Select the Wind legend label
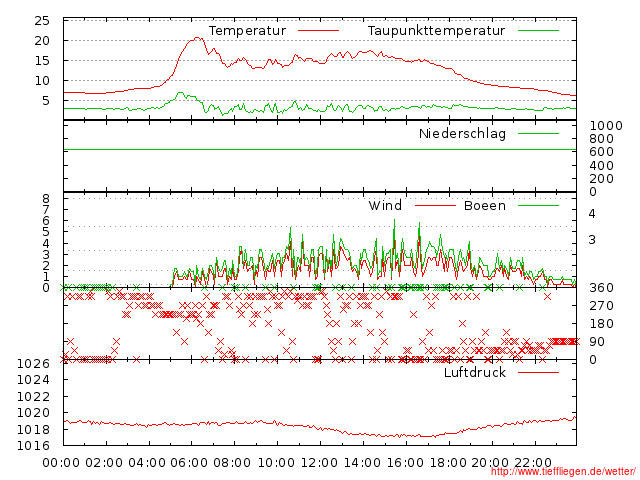Screen dimensions: 640x480 [385, 205]
